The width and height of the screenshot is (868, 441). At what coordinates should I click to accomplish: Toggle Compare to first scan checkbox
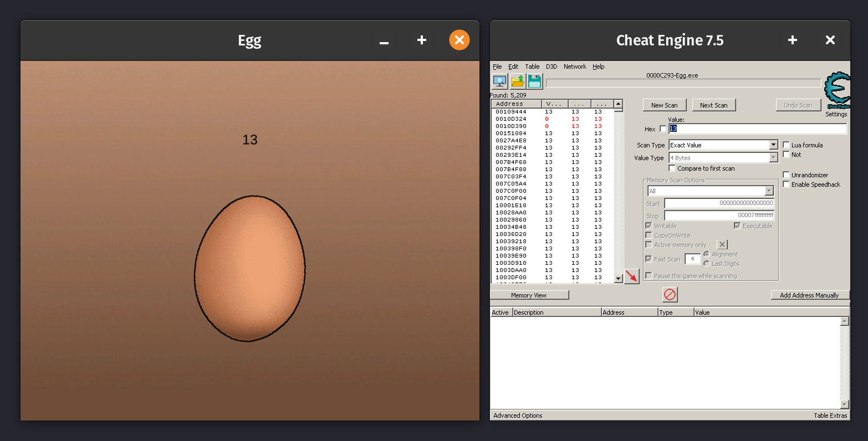click(672, 168)
